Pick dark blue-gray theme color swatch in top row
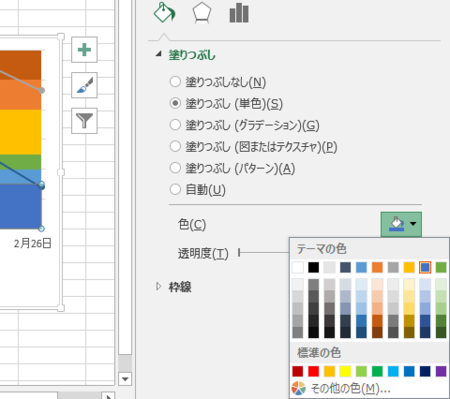This screenshot has height=399, width=450. (x=345, y=267)
